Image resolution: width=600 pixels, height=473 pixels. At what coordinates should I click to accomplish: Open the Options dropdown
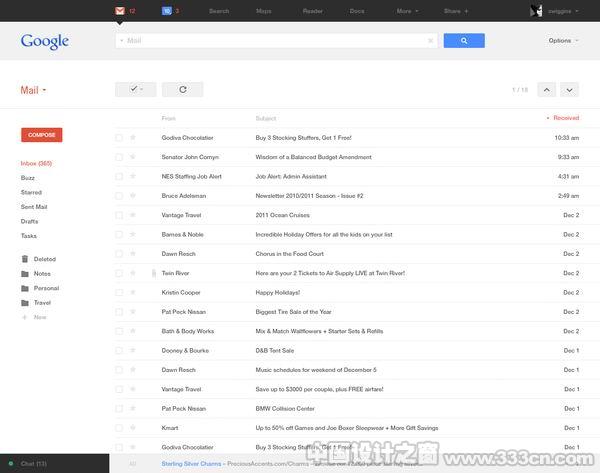click(563, 41)
